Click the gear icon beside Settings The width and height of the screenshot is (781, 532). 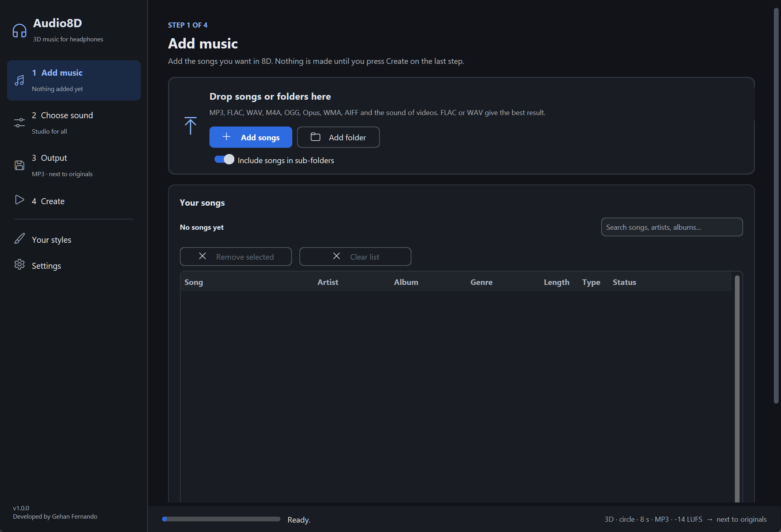click(x=19, y=264)
